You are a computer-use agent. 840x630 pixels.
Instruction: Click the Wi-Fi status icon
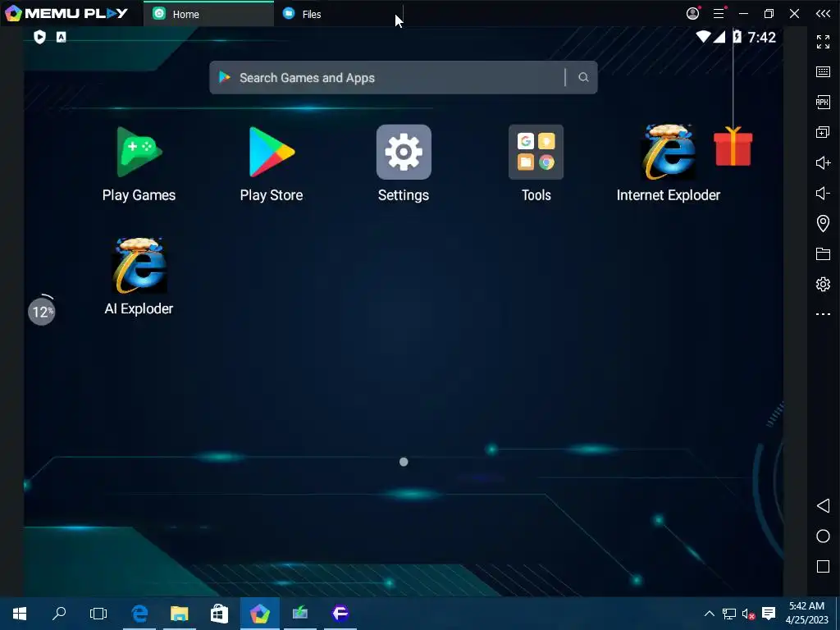tap(703, 36)
